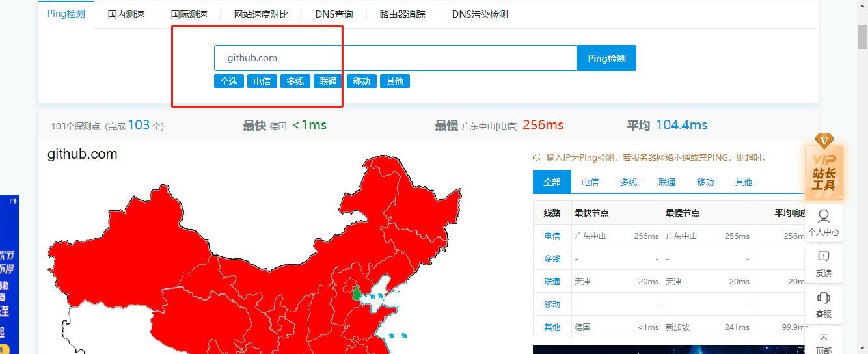Open the 网站速度对比 tab
868x354 pixels.
[x=262, y=14]
